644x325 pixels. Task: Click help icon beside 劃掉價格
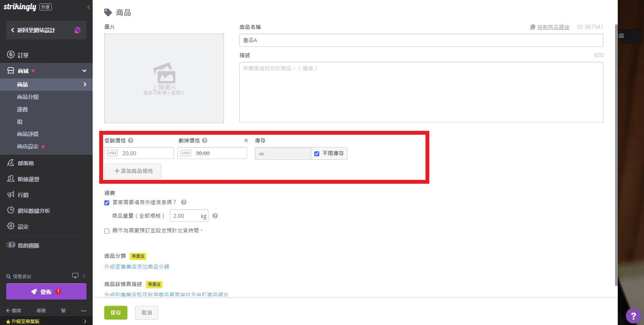click(x=205, y=140)
